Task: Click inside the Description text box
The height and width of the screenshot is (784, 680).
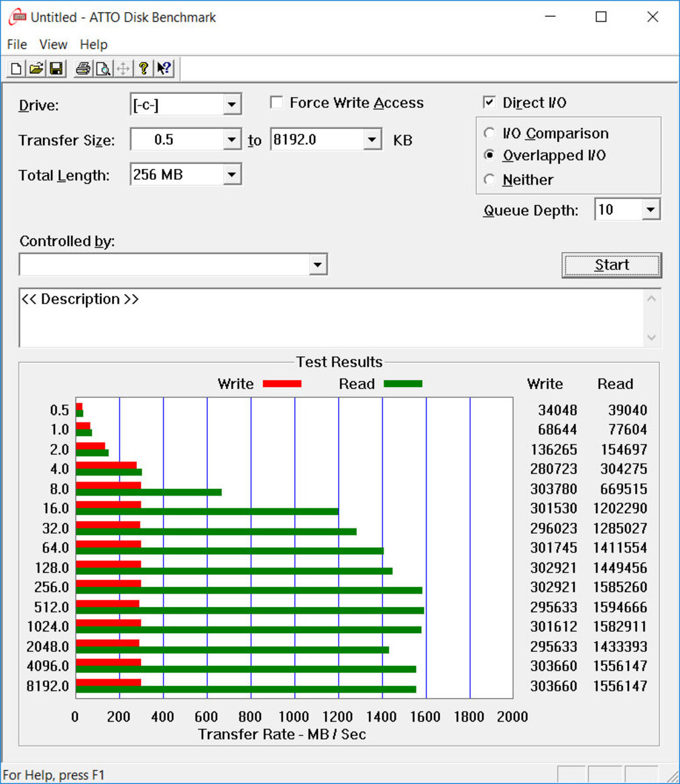Action: click(331, 317)
